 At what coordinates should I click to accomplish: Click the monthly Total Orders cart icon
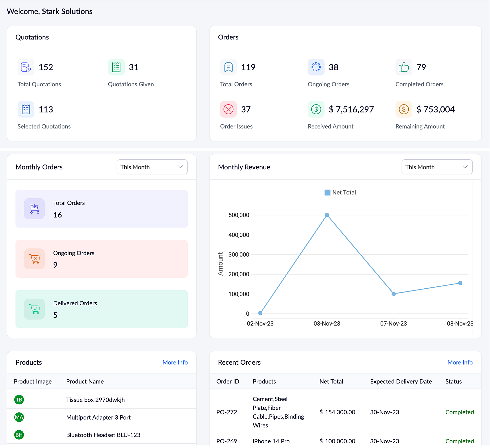coord(34,209)
